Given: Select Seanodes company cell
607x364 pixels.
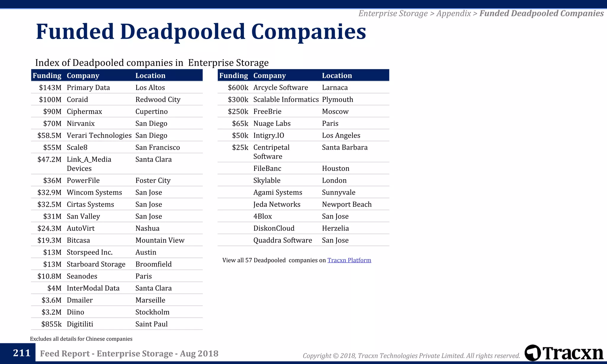Looking at the screenshot, I should 82,276.
